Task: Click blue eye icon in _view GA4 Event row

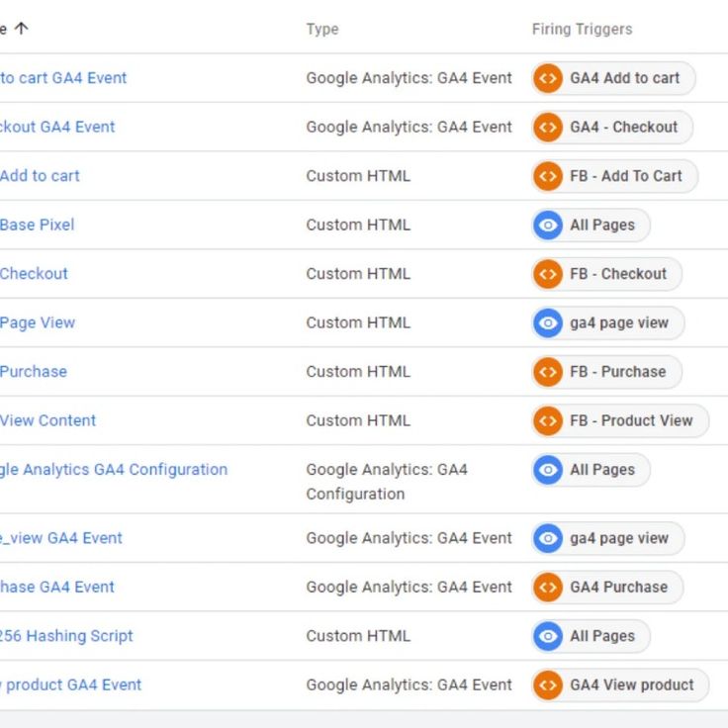Action: pos(548,538)
